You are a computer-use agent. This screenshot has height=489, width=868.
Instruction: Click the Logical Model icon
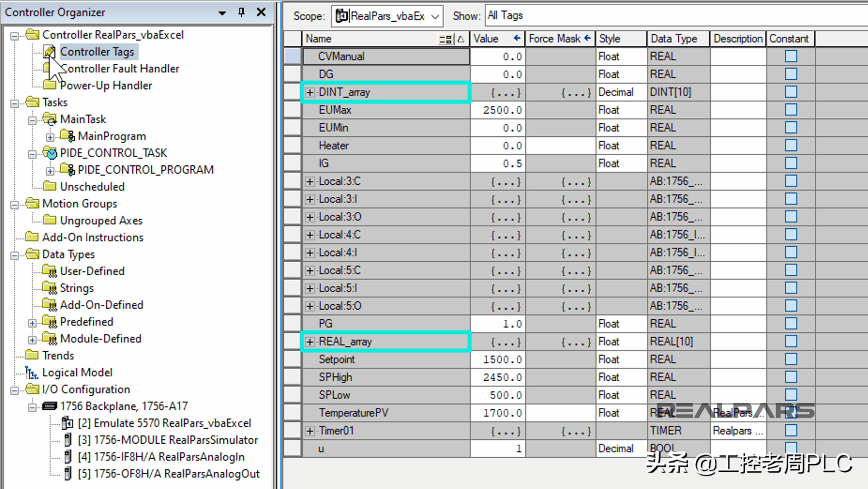pyautogui.click(x=32, y=372)
